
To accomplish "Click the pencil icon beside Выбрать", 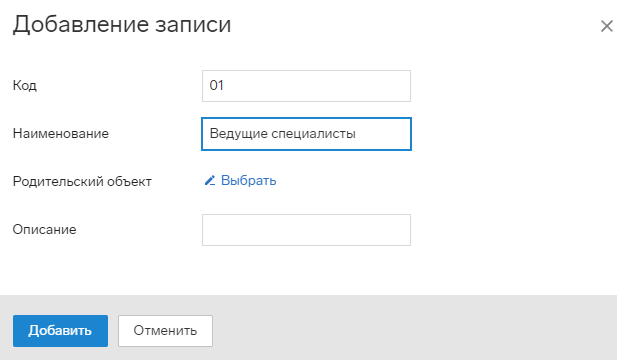I will click(x=210, y=181).
